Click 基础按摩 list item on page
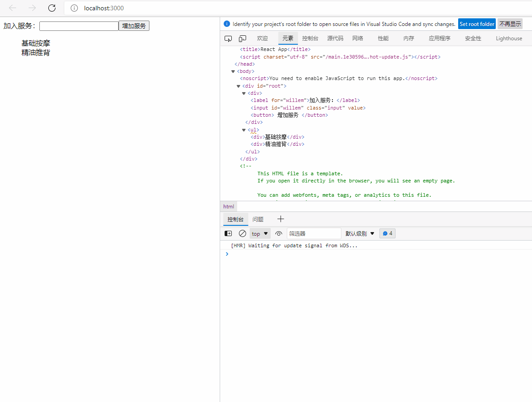Screen dimensions: 532x402 pos(36,43)
